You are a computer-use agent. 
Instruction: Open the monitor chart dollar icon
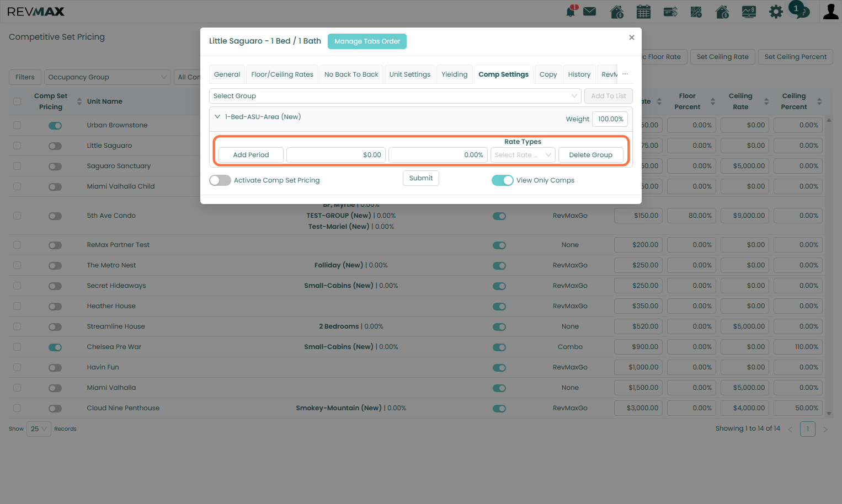(749, 12)
